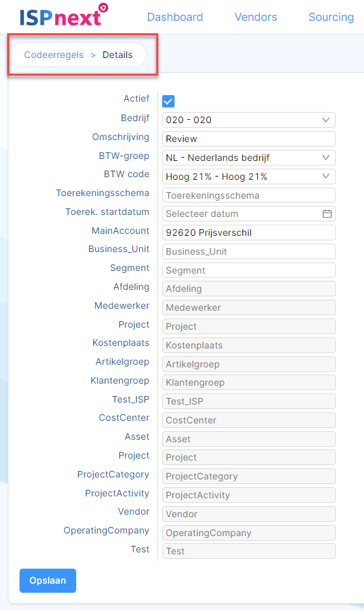Screen dimensions: 364x611
Task: Open the BTW code dropdown arrow
Action: pyautogui.click(x=326, y=176)
